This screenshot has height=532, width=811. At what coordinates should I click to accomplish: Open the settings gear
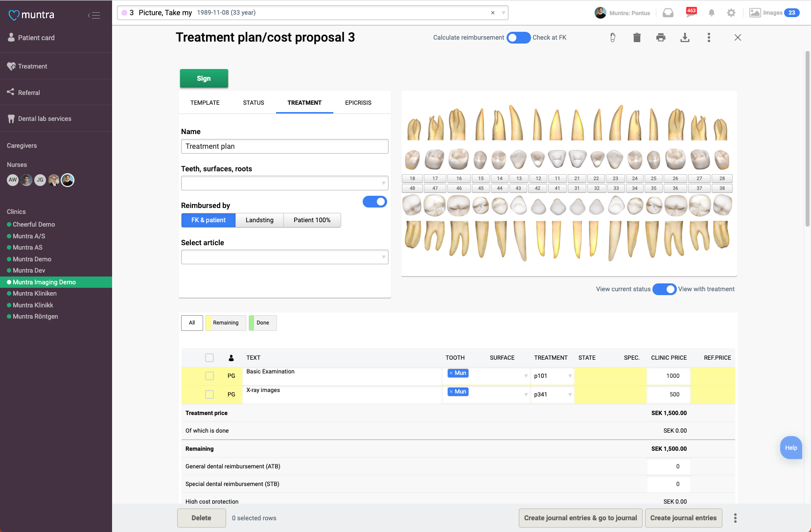(x=731, y=13)
